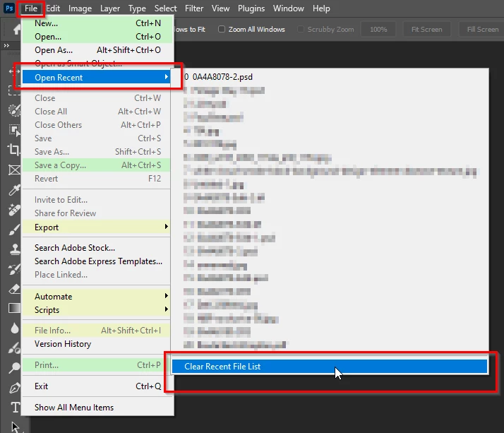504x433 pixels.
Task: Select the Eraser tool
Action: [14, 289]
